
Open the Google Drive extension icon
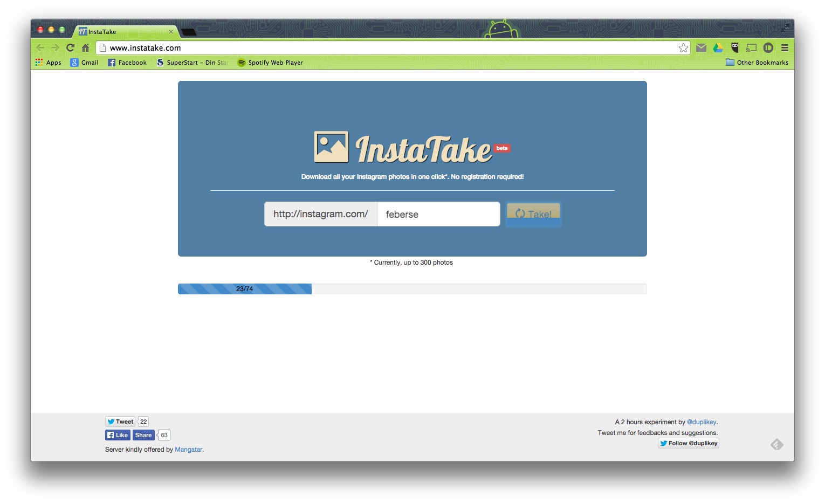[718, 47]
